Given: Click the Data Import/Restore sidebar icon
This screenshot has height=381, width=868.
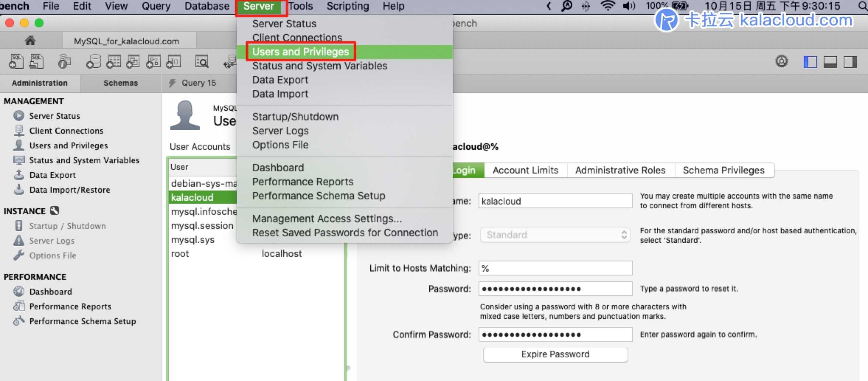Looking at the screenshot, I should 19,189.
